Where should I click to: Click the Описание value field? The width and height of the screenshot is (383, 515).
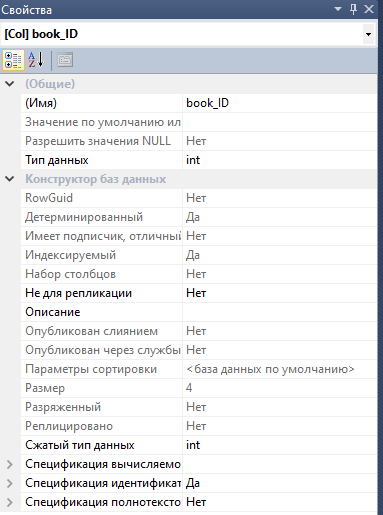tap(280, 312)
